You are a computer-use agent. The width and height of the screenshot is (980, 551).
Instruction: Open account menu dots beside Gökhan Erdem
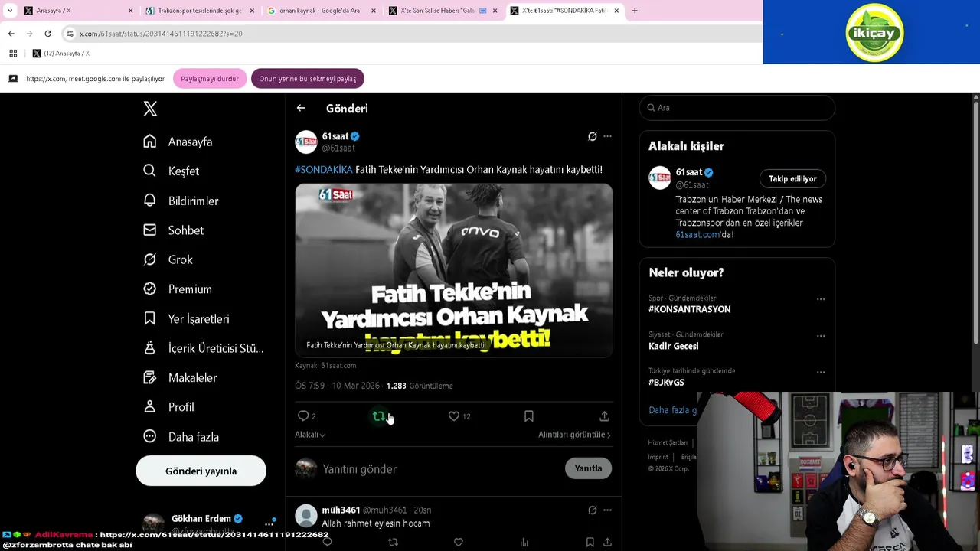[269, 524]
